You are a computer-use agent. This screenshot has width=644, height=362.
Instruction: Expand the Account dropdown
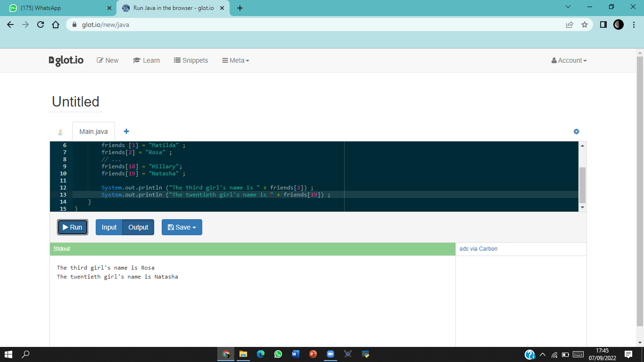[x=569, y=60]
